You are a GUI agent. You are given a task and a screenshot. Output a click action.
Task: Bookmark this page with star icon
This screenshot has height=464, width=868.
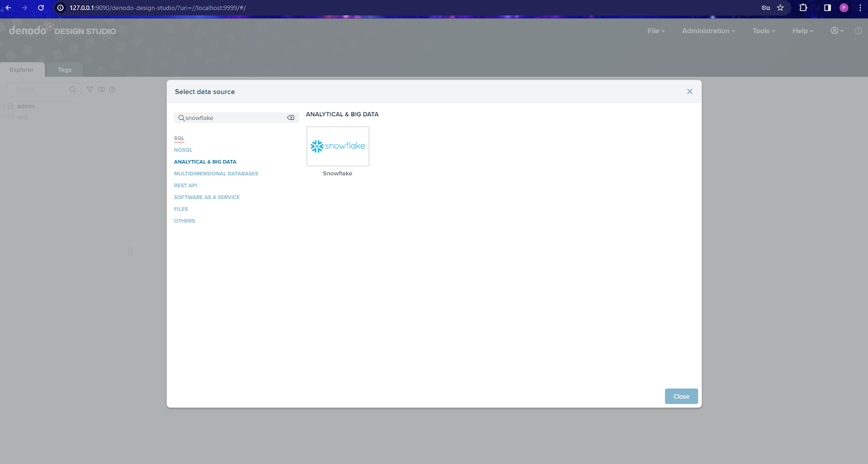coord(780,8)
